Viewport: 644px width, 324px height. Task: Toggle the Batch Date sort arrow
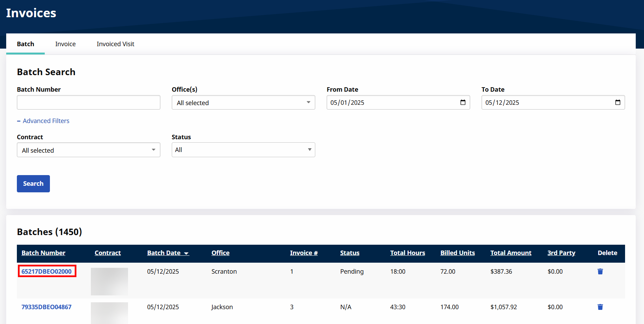click(186, 253)
